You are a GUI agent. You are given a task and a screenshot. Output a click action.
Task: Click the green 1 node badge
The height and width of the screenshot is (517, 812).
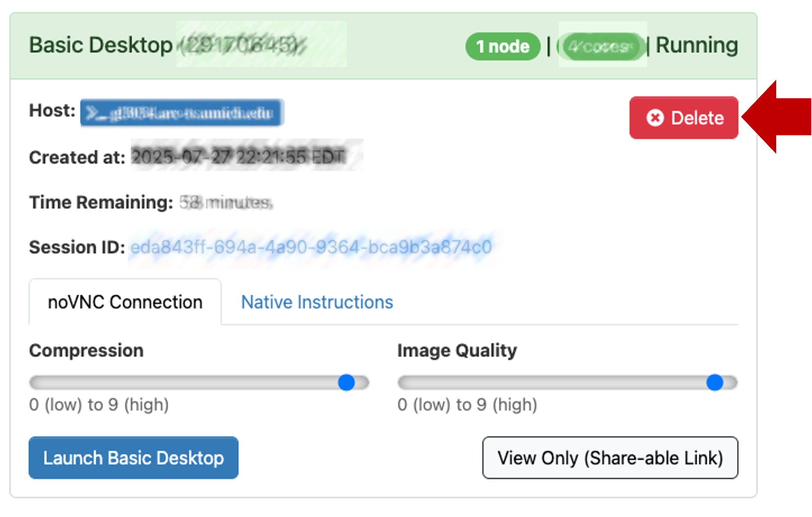pyautogui.click(x=503, y=47)
